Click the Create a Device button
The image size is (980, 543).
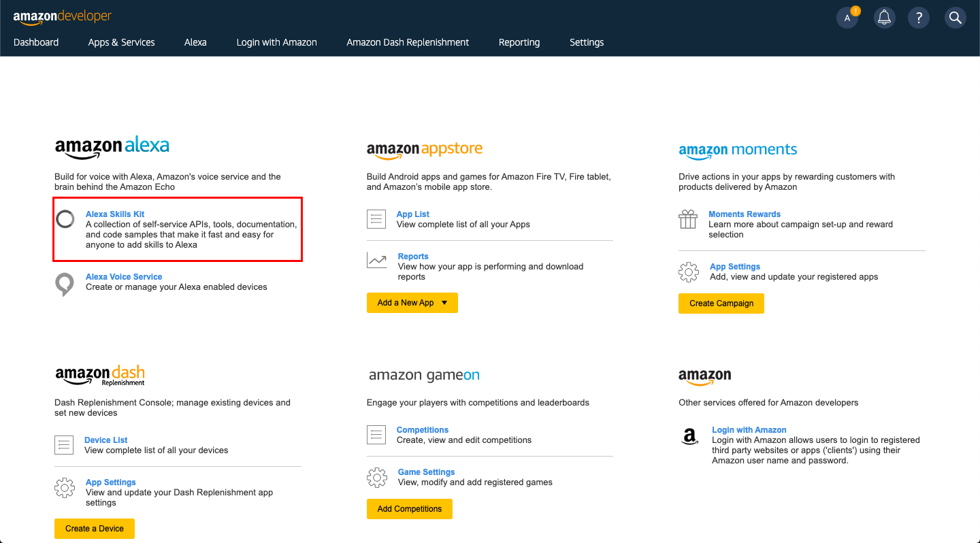click(95, 529)
